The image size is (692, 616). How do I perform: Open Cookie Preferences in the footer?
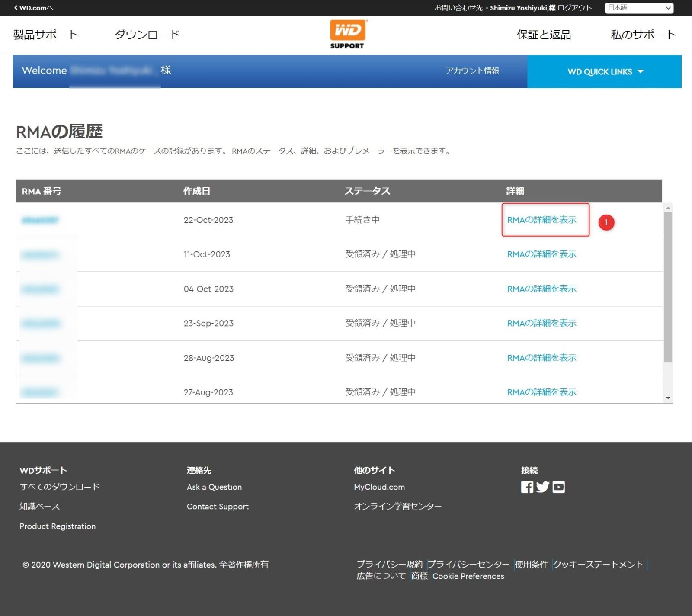[x=468, y=576]
